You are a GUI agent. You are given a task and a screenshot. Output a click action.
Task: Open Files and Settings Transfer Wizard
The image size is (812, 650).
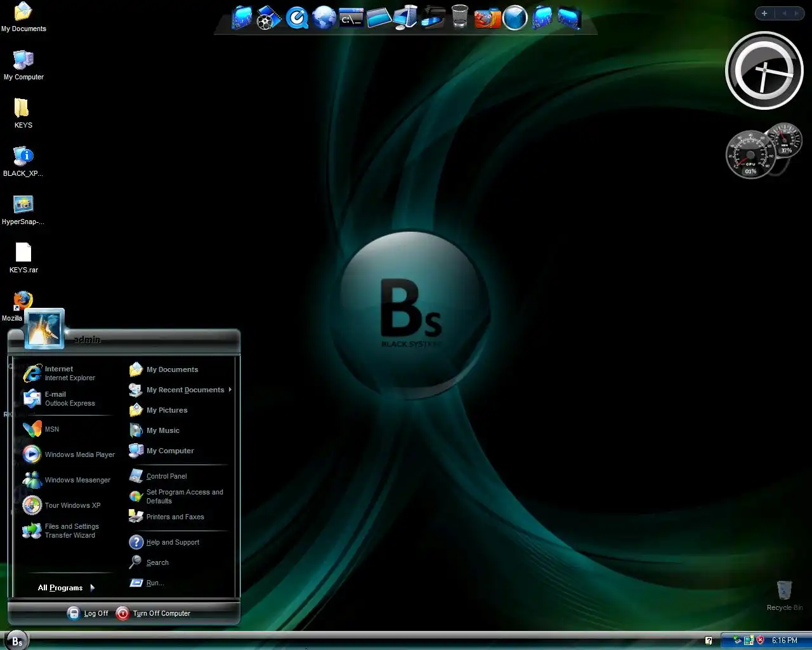69,531
